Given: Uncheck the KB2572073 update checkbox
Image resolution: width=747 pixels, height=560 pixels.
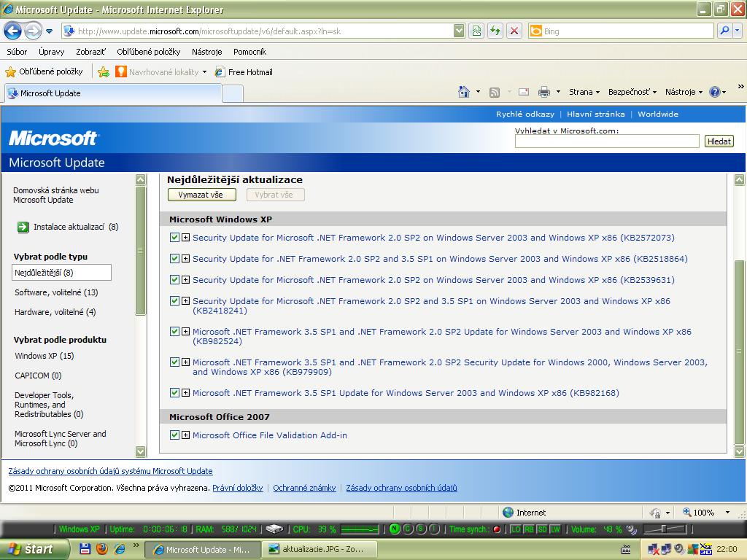Looking at the screenshot, I should click(174, 238).
